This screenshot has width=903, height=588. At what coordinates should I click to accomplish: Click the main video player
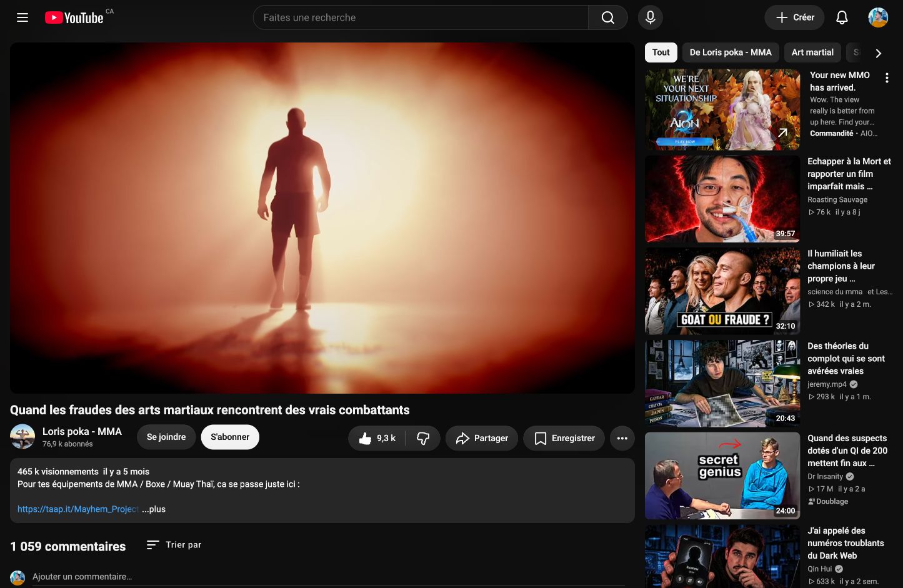click(322, 218)
